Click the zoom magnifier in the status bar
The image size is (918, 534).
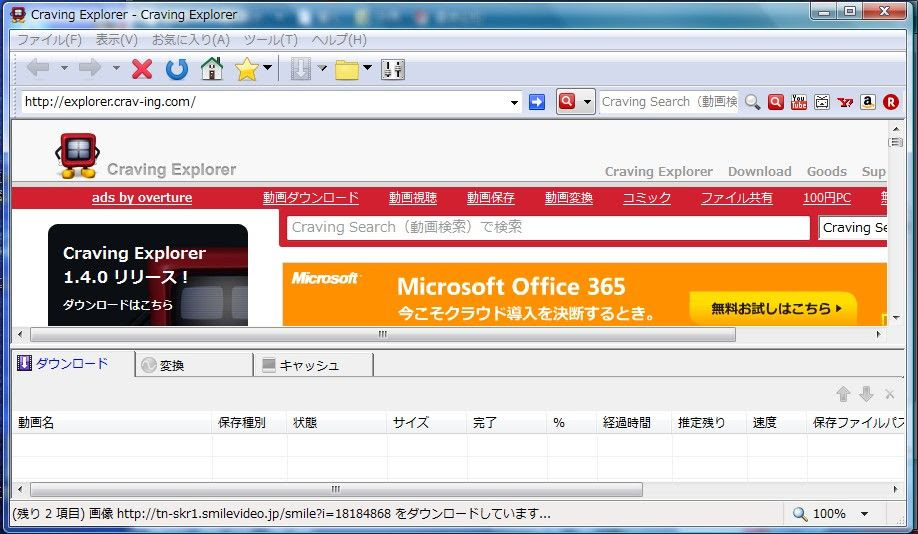point(800,514)
